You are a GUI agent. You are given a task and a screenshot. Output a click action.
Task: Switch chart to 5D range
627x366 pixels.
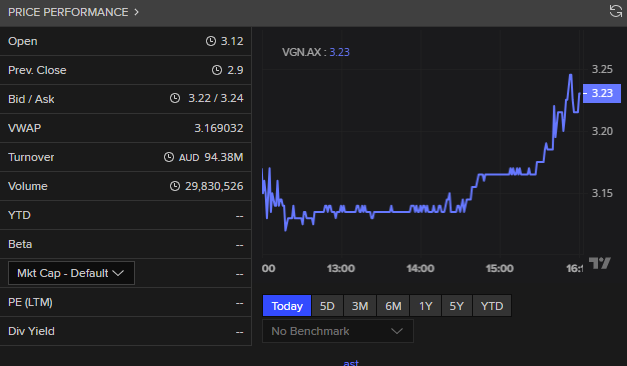[327, 306]
